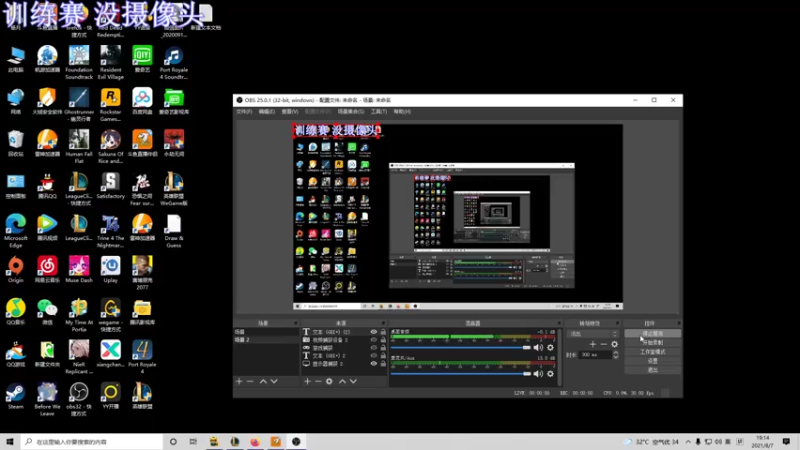This screenshot has width=800, height=450.
Task: Open the Uplay desktop shortcut
Action: click(110, 269)
